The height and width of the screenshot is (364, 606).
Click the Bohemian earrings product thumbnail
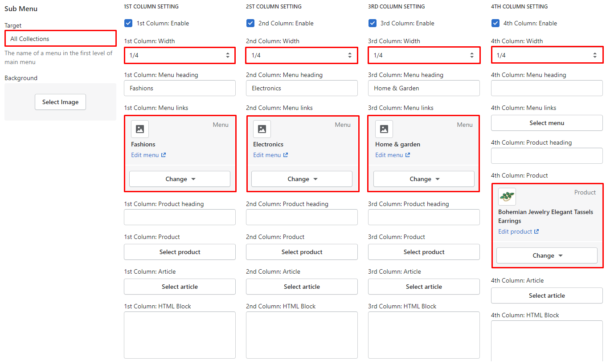[507, 197]
